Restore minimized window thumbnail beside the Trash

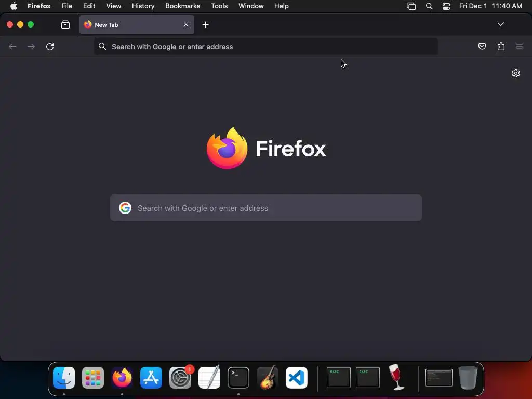click(x=438, y=378)
